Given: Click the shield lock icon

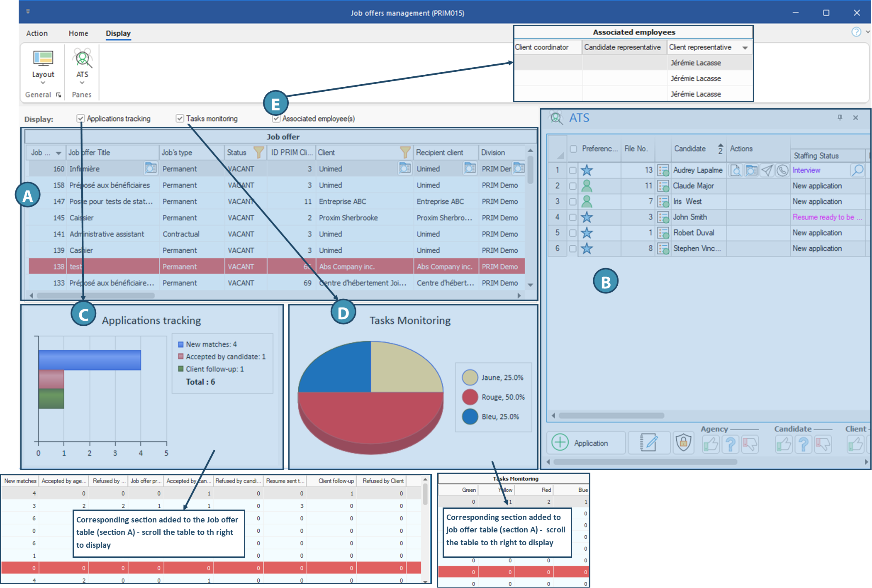Looking at the screenshot, I should (683, 443).
